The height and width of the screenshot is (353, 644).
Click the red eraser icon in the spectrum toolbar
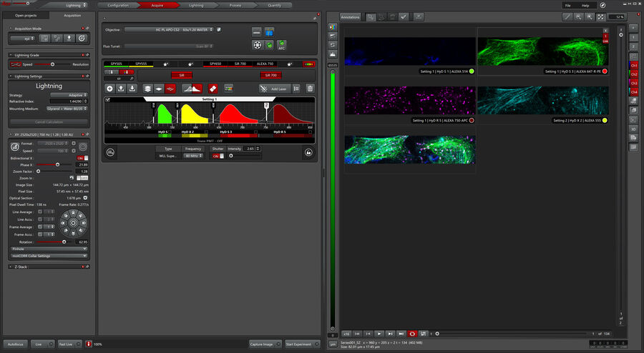click(213, 89)
